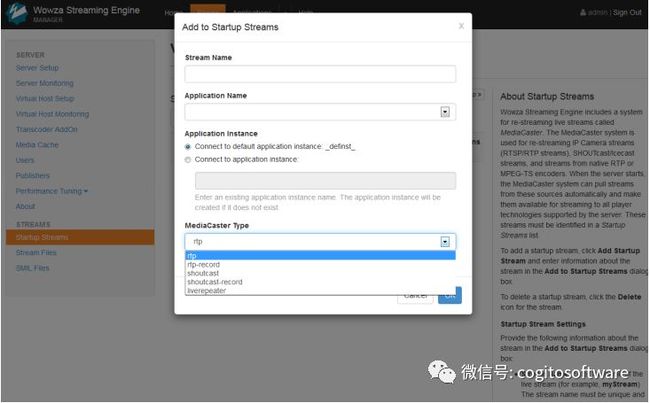Viewport: 650px width, 403px height.
Task: Select Connect to application instance radio
Action: point(188,160)
